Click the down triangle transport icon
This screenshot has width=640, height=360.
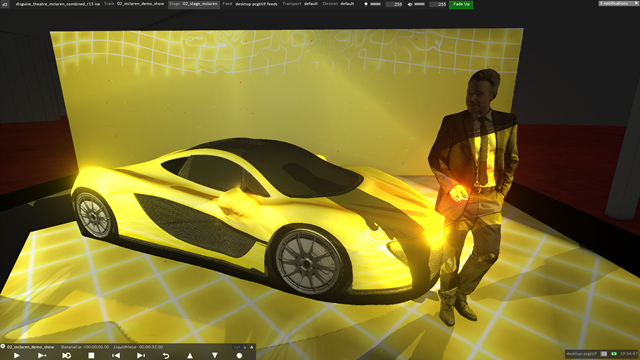215,356
